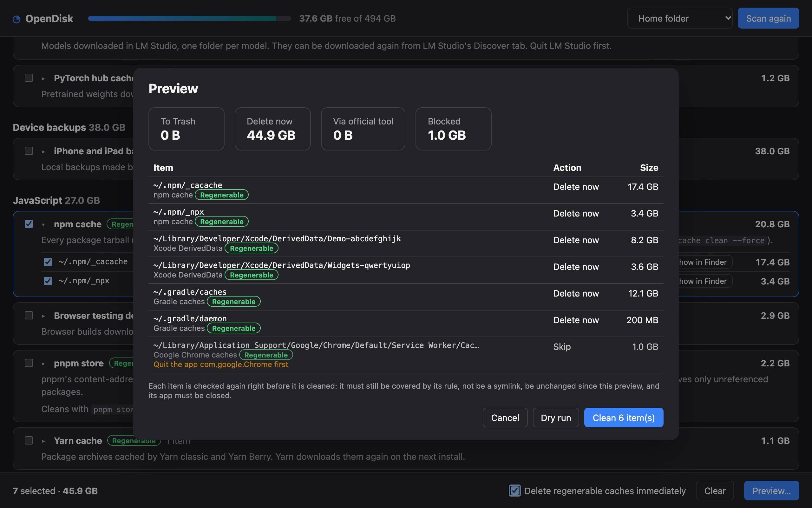Click the Blocked 1.0 GB card
812x508 pixels.
453,129
